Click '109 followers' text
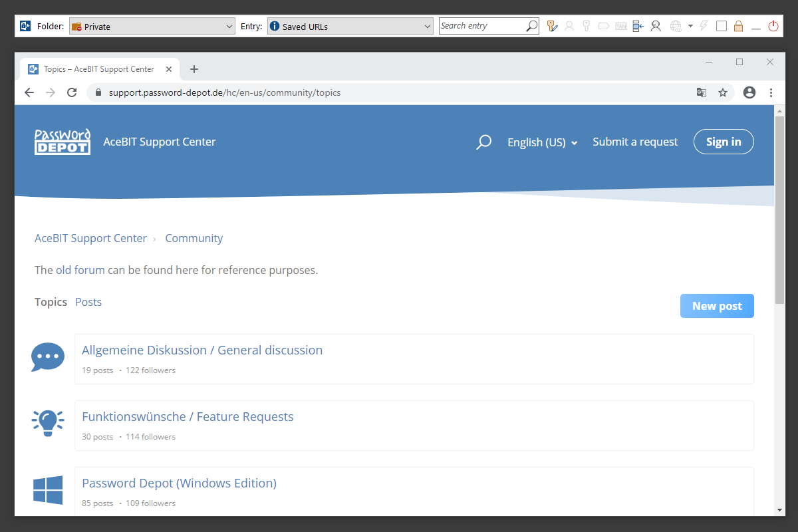798x532 pixels. click(150, 503)
